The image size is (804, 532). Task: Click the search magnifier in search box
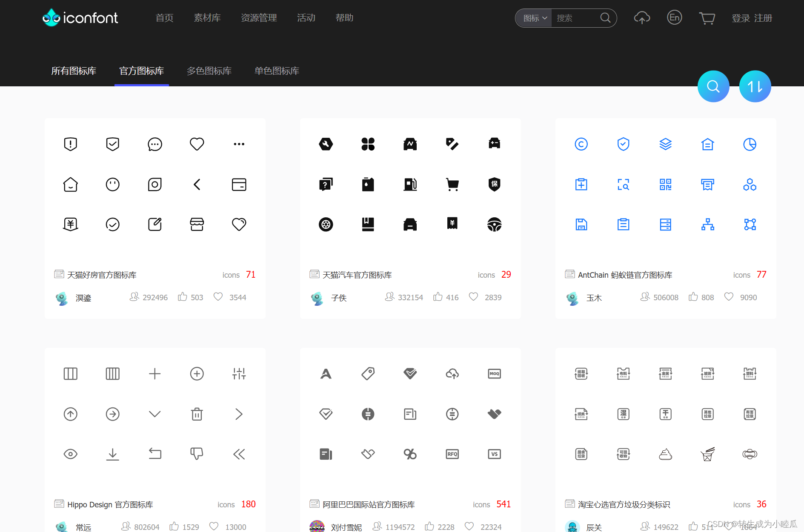605,18
